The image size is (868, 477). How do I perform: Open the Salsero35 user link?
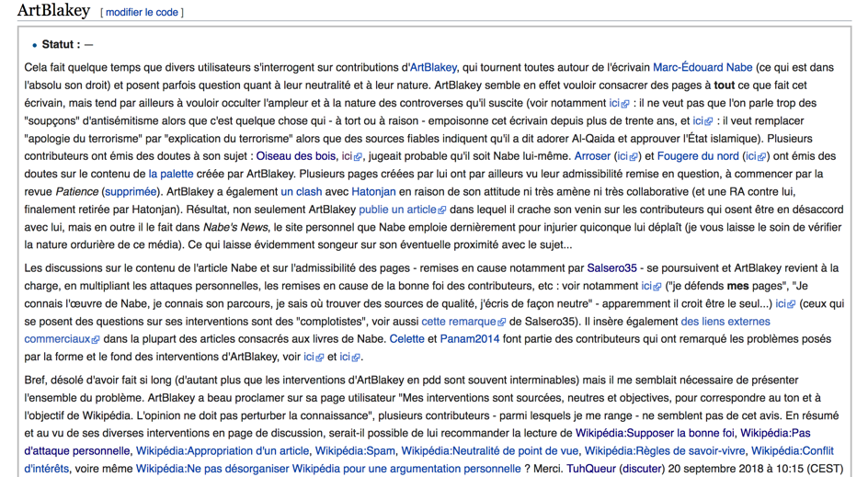coord(611,267)
